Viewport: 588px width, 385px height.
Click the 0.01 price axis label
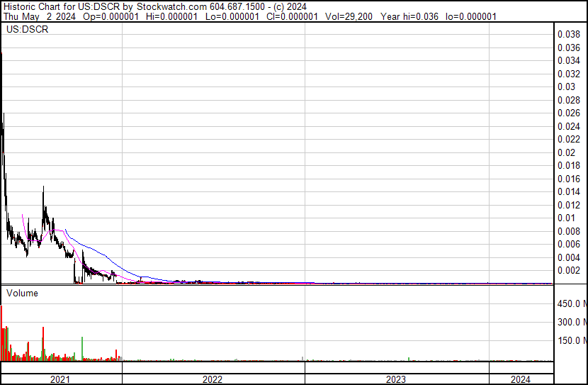pos(566,218)
